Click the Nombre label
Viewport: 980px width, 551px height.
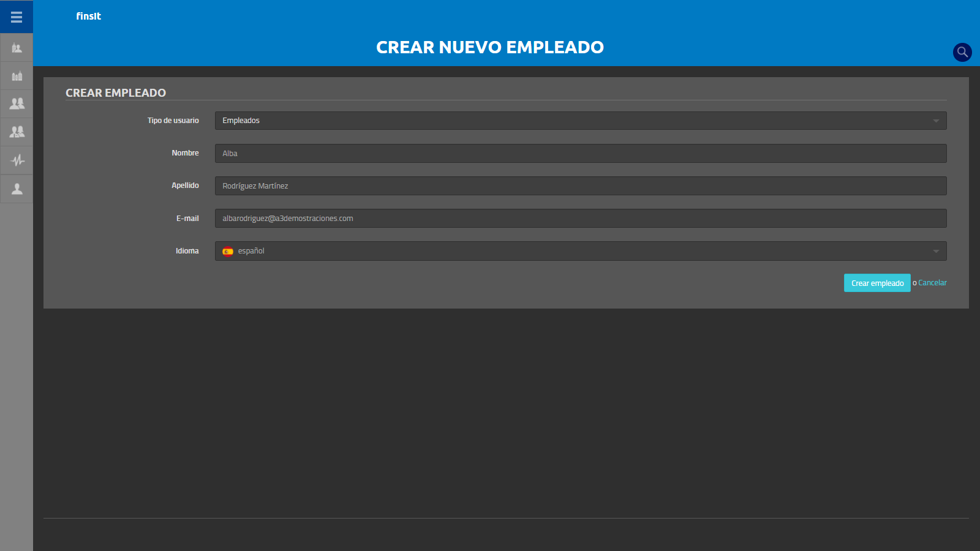coord(185,153)
